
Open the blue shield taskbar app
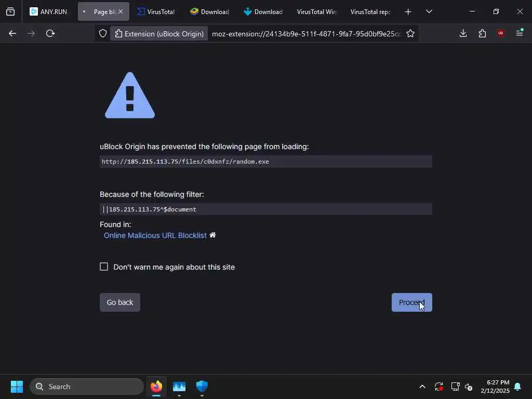(202, 387)
